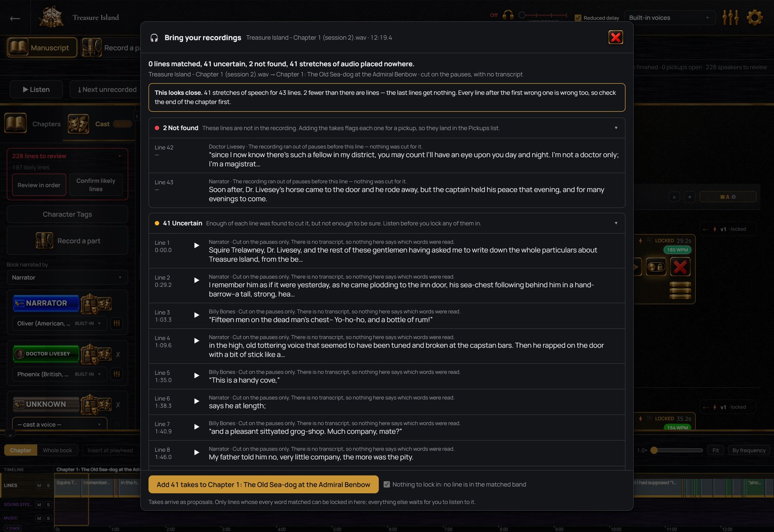This screenshot has width=774, height=532.
Task: Open settings gear in top bar
Action: pos(755,17)
